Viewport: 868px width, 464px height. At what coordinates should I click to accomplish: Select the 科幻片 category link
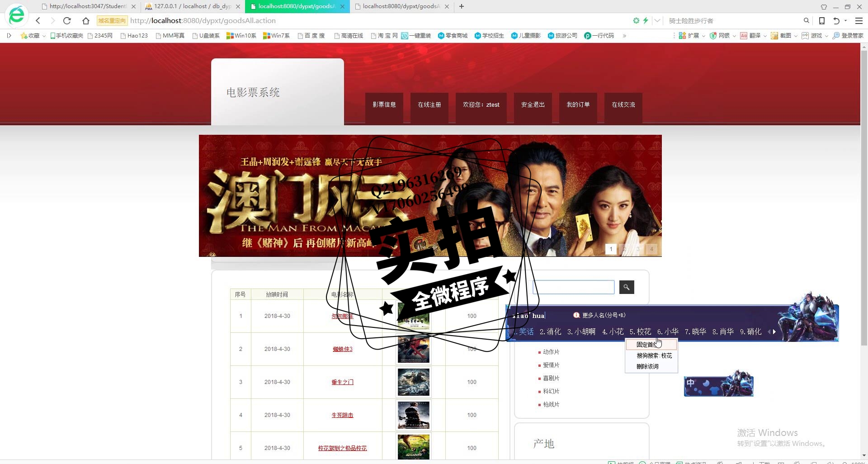[x=551, y=391]
